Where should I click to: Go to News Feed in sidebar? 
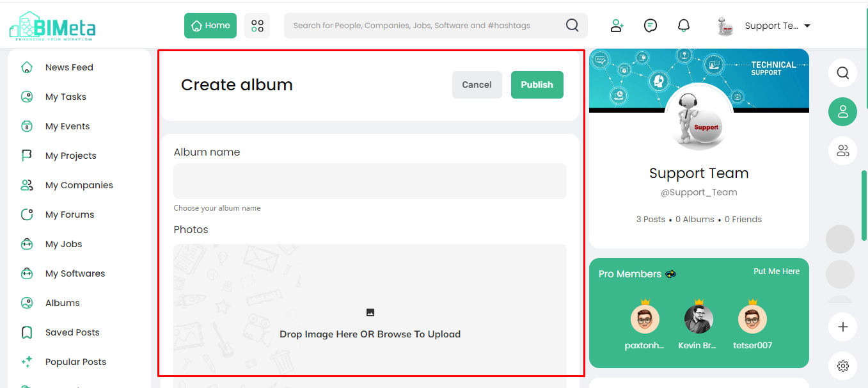point(69,67)
